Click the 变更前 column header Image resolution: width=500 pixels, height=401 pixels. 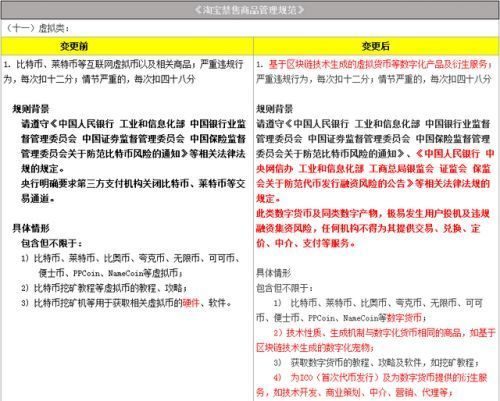pyautogui.click(x=74, y=46)
